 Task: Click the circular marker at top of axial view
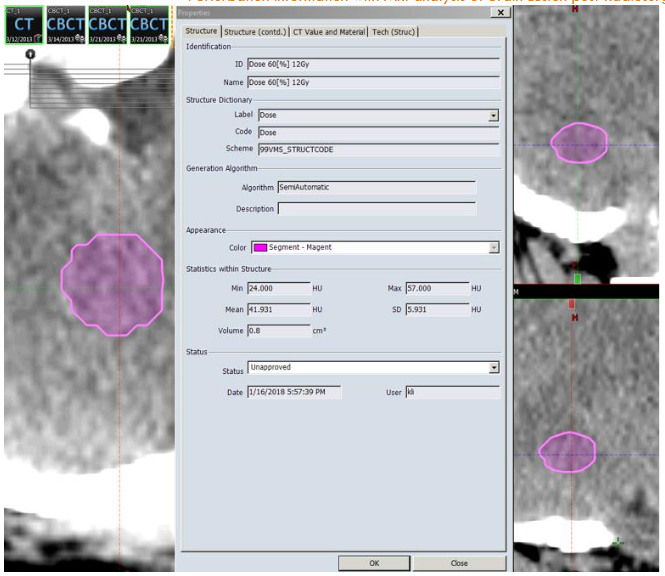30,54
